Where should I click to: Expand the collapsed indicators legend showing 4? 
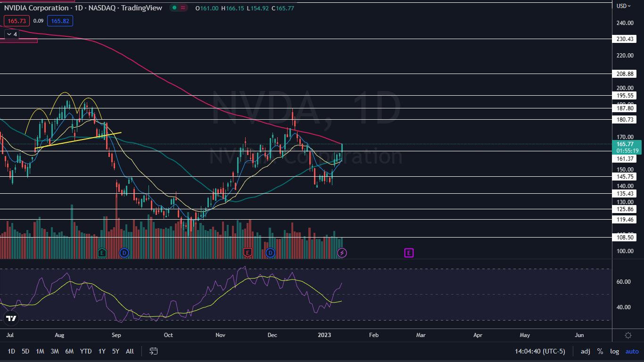(x=12, y=34)
